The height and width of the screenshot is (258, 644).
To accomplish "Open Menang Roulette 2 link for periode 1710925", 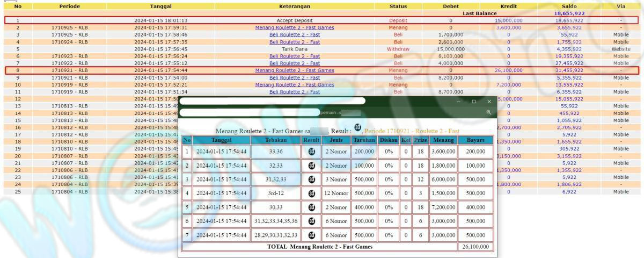I will 294,27.
